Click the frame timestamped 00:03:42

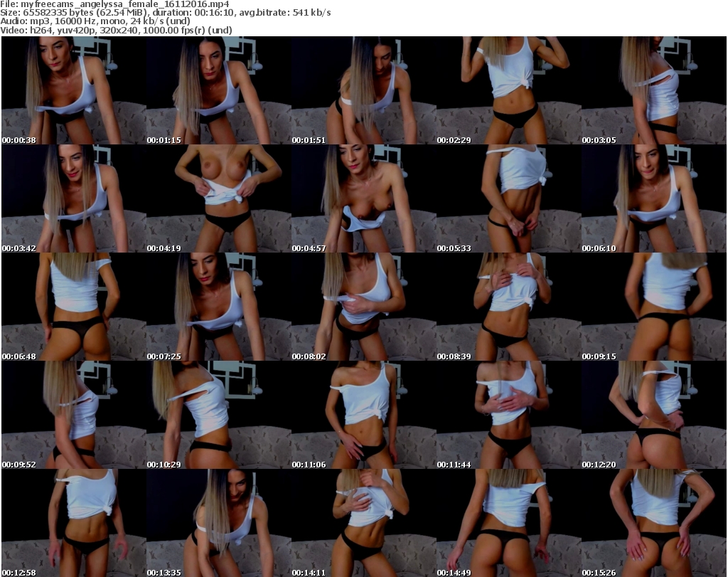73,198
